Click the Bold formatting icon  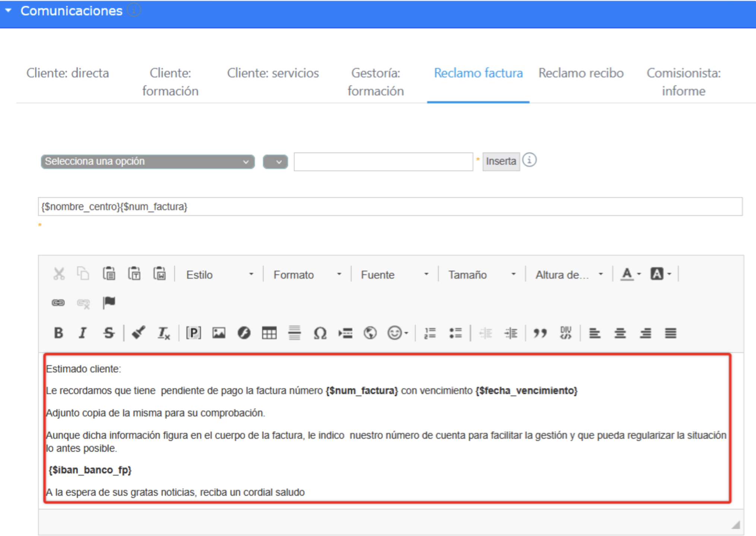point(59,333)
